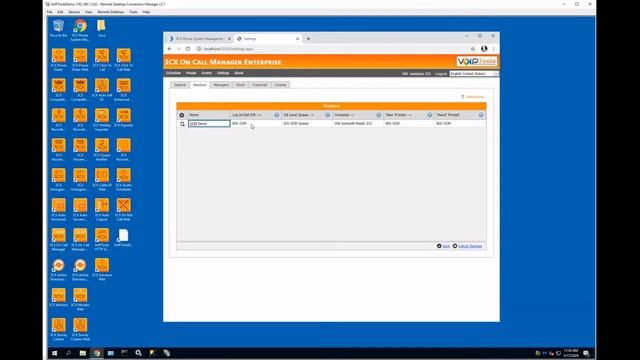Open the notification center icon in system tray
The height and width of the screenshot is (360, 640).
[587, 353]
